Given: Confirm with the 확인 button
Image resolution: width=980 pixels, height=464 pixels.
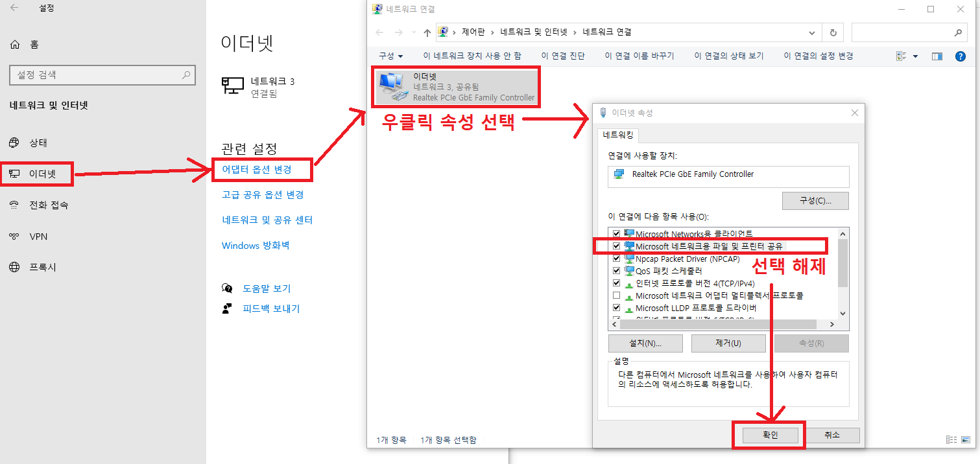Looking at the screenshot, I should (x=769, y=435).
